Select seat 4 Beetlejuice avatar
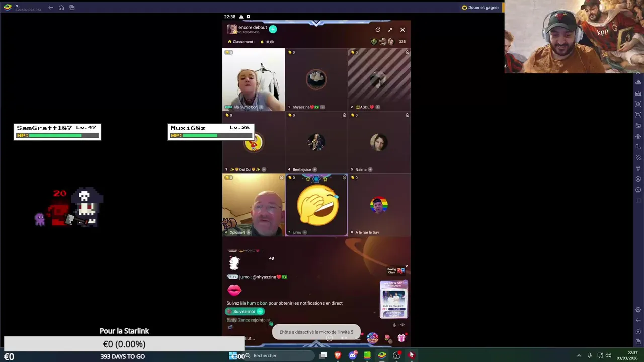The width and height of the screenshot is (644, 362). tap(316, 143)
